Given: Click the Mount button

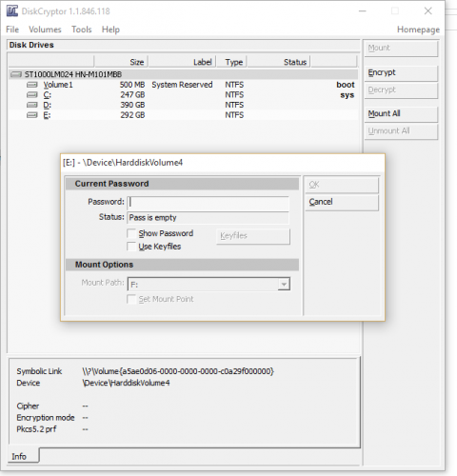Looking at the screenshot, I should pos(401,49).
